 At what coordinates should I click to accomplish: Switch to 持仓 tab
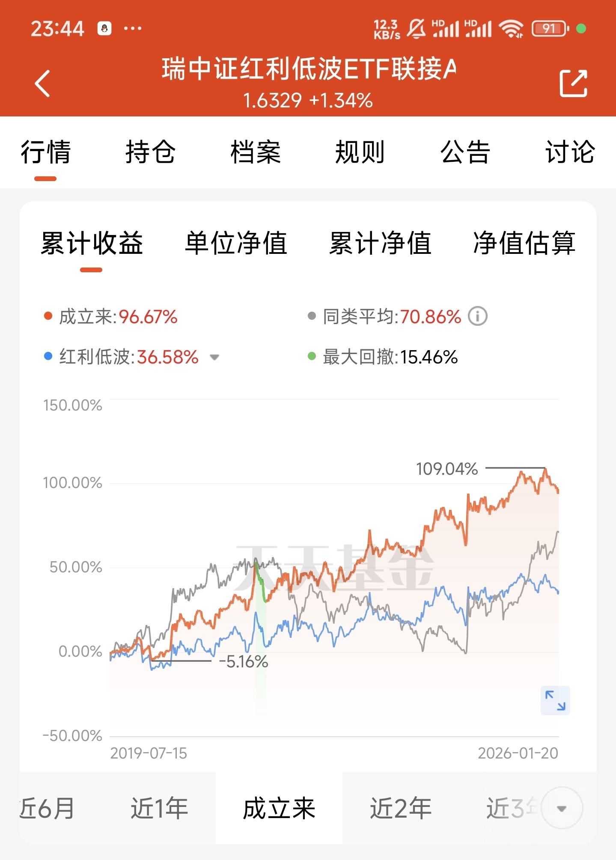(150, 152)
